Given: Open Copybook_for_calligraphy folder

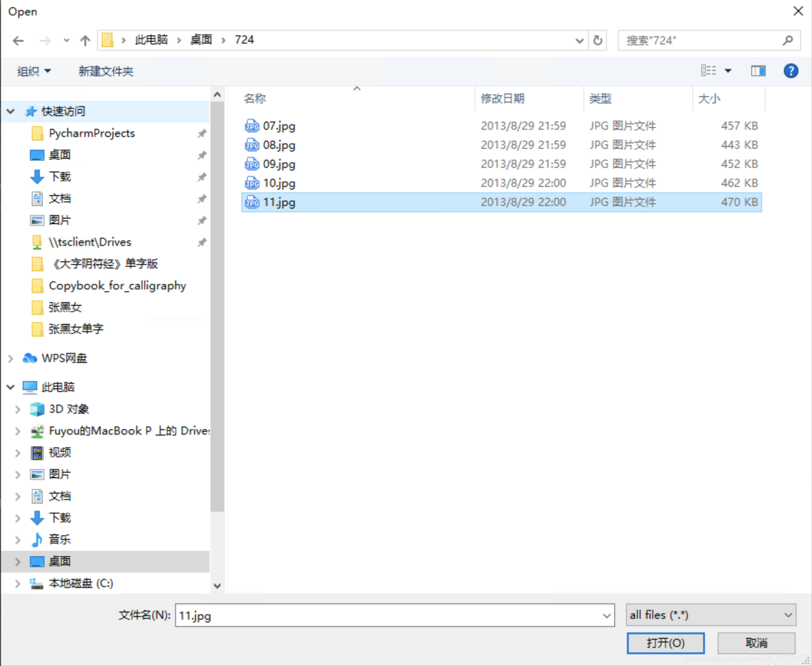Looking at the screenshot, I should pos(117,285).
